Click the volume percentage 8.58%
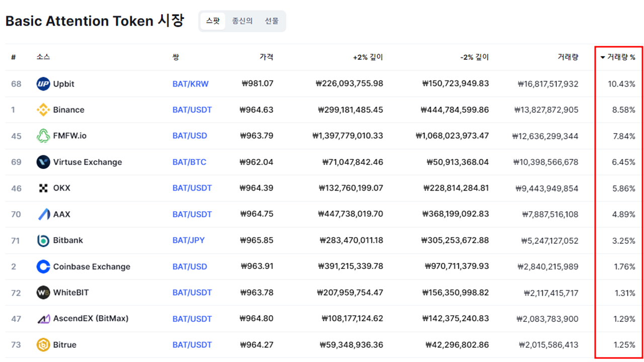This screenshot has height=362, width=644. (623, 110)
